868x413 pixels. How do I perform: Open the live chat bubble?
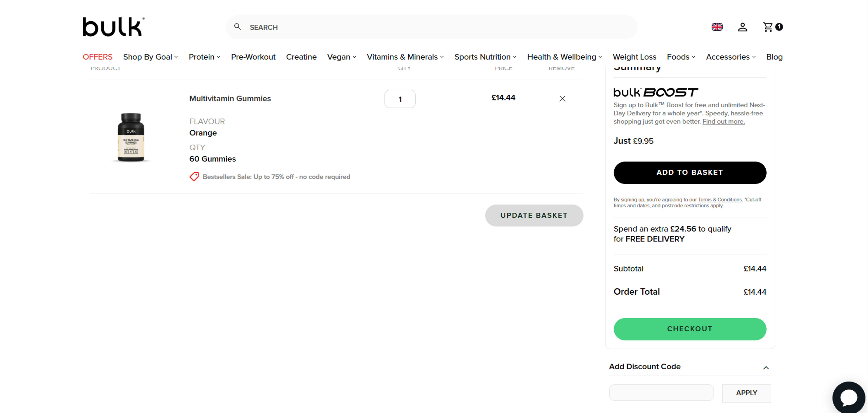(x=849, y=397)
